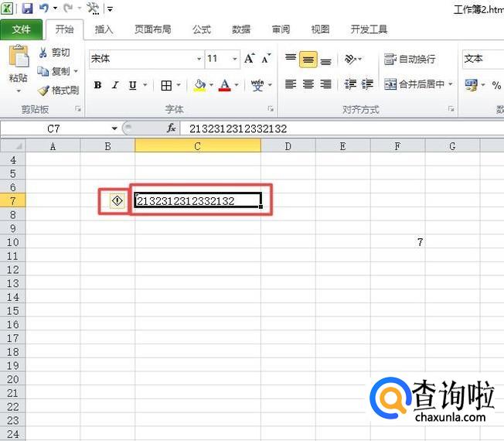Toggle Underline formatting
504x441 pixels.
pyautogui.click(x=133, y=85)
